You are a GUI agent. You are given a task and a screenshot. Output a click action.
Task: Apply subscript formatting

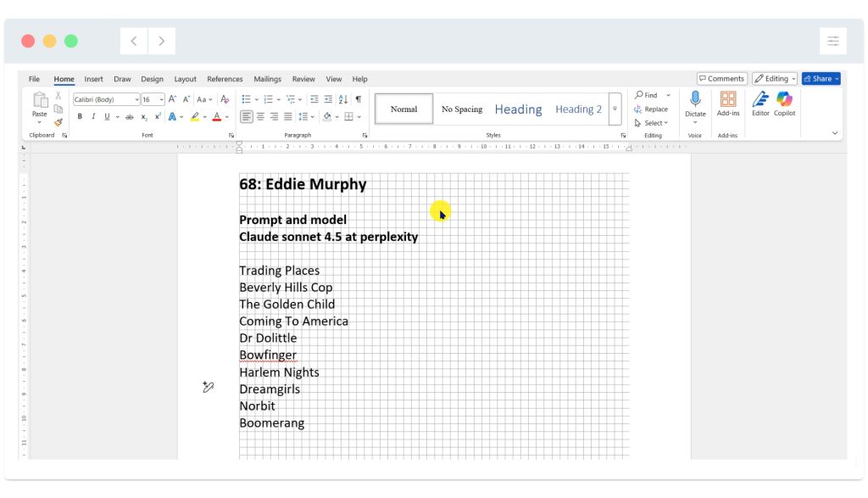click(x=144, y=117)
